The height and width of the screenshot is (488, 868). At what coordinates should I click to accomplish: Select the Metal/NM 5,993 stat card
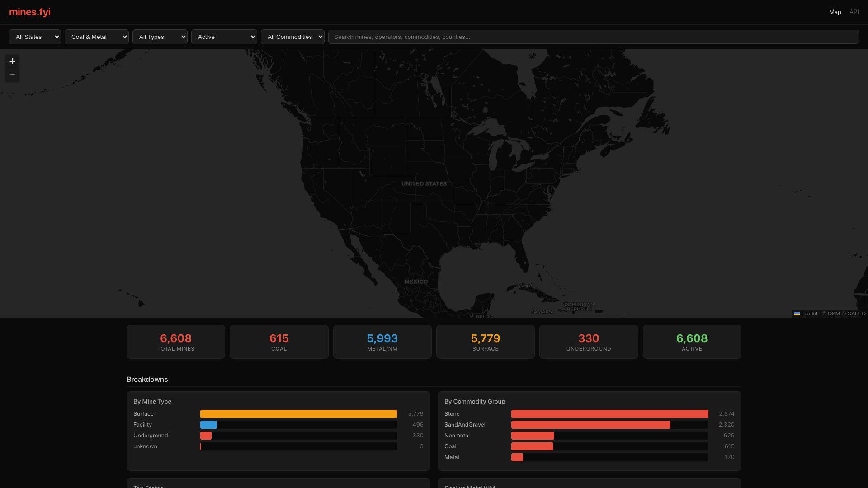(x=382, y=342)
